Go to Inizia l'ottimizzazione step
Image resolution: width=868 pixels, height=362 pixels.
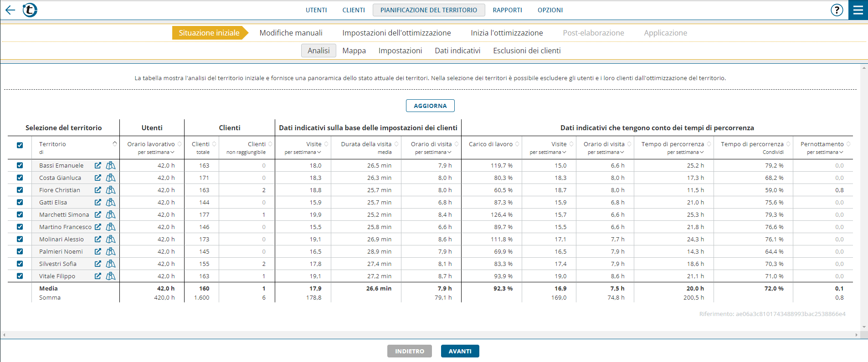pyautogui.click(x=507, y=33)
